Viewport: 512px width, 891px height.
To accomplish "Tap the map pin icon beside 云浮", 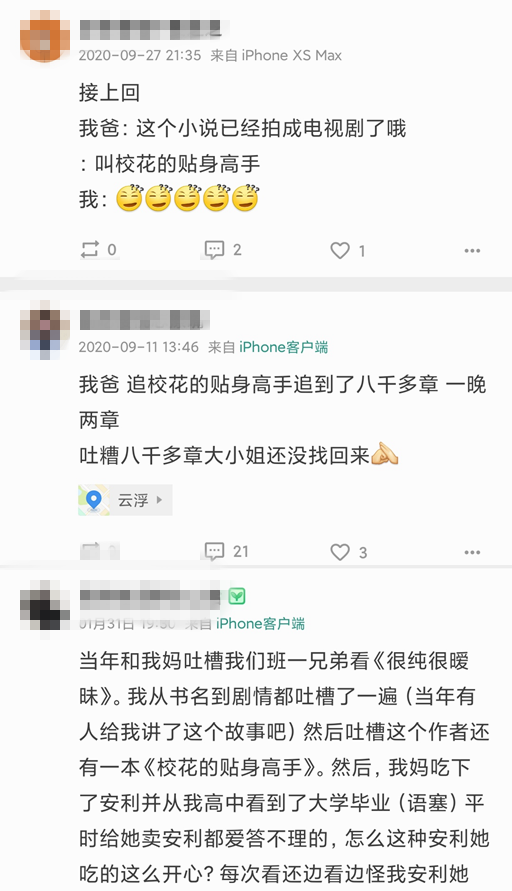I will 94,500.
